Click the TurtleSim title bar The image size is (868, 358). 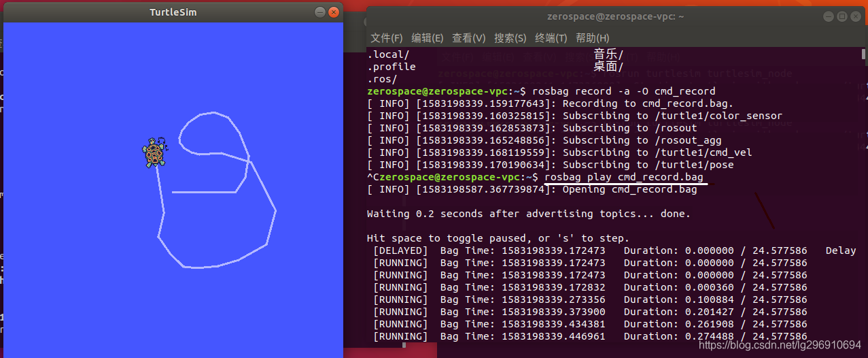point(173,12)
